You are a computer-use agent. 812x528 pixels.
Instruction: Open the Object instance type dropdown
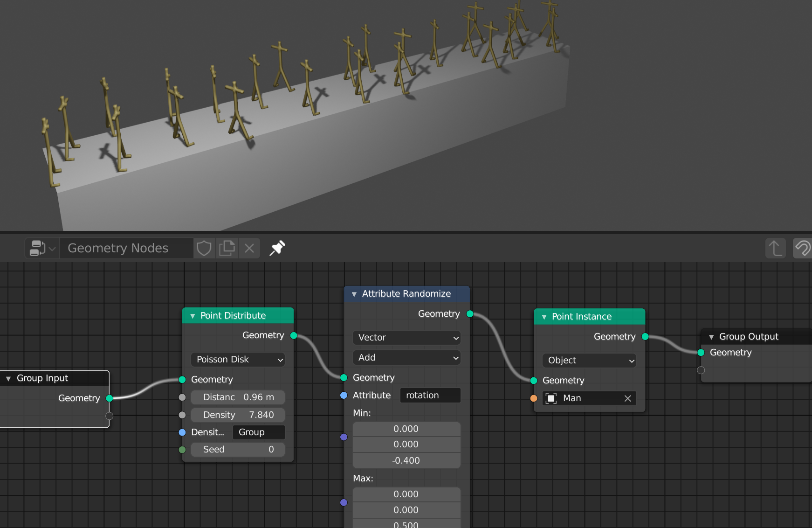click(x=589, y=361)
